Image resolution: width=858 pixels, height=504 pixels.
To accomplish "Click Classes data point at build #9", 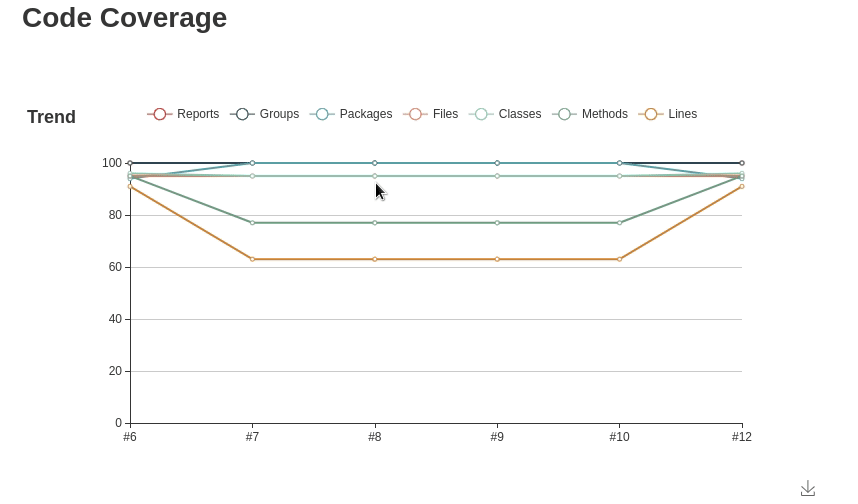I will [x=497, y=176].
